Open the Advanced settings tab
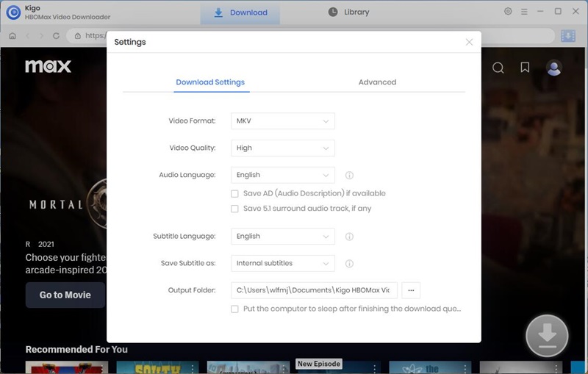 point(377,82)
